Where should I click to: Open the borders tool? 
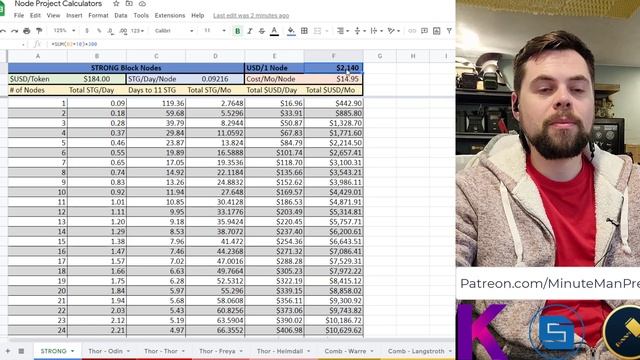304,31
